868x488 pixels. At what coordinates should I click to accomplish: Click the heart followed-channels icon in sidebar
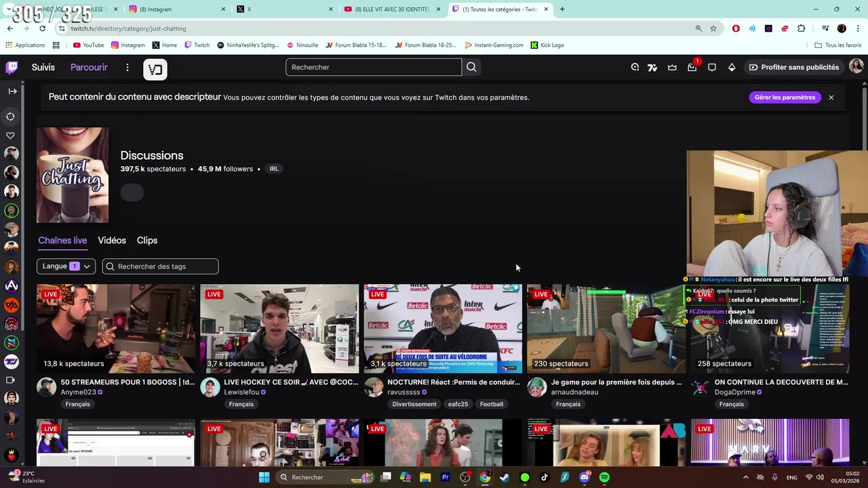pos(11,136)
